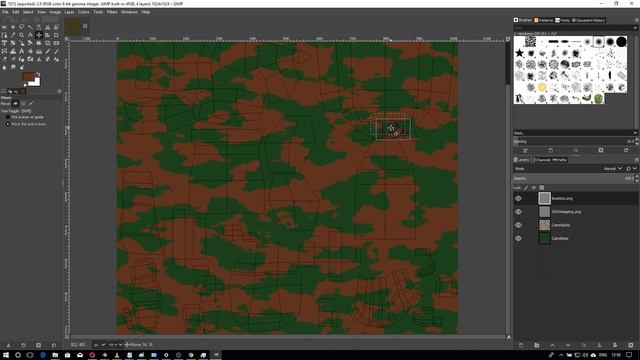Select the Paintbrush tool
Image resolution: width=640 pixels, height=360 pixels.
[x=56, y=51]
